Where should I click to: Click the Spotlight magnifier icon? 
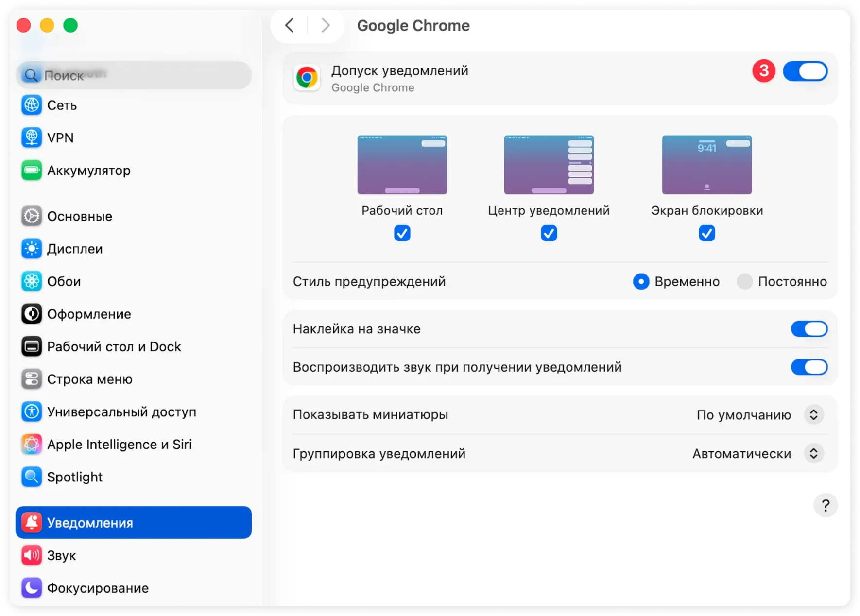coord(31,477)
